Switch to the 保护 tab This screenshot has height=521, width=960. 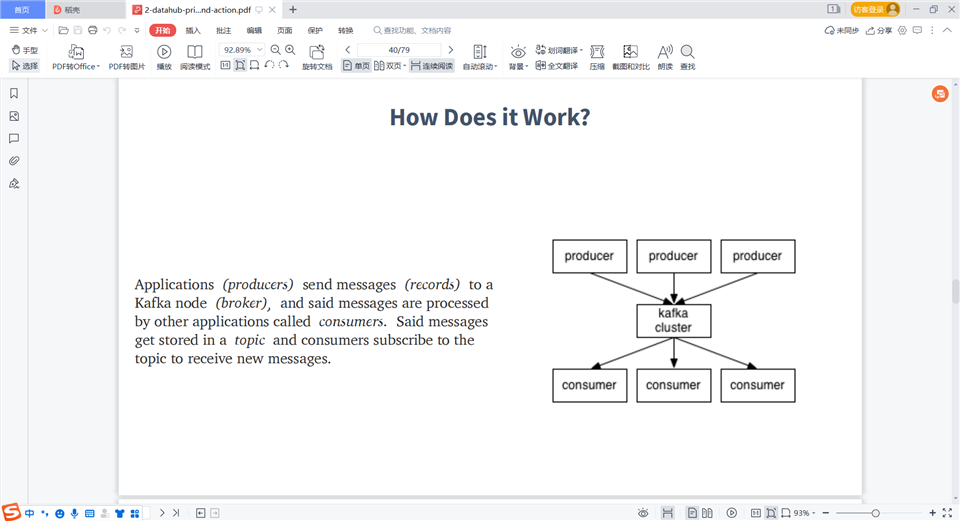315,30
